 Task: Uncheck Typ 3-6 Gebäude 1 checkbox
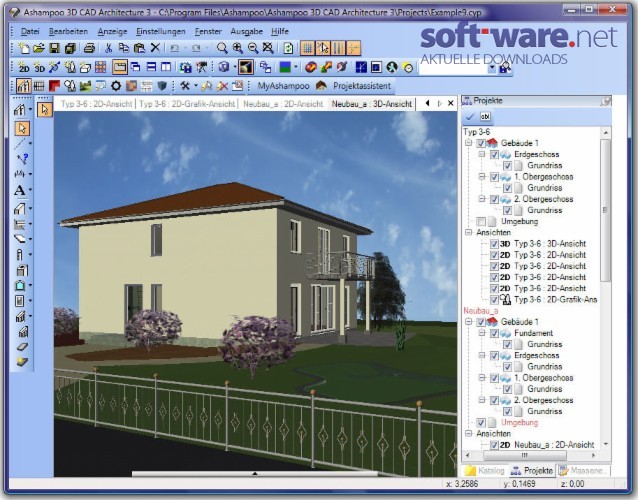click(x=481, y=143)
